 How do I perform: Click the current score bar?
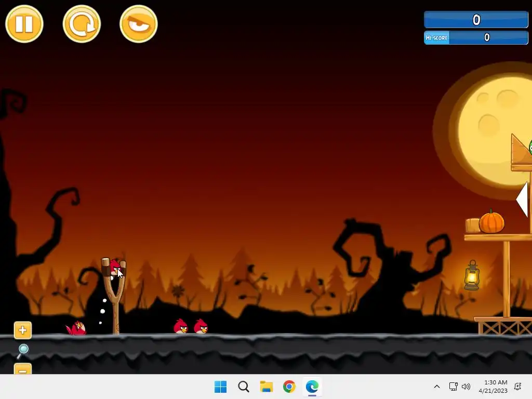click(x=476, y=20)
